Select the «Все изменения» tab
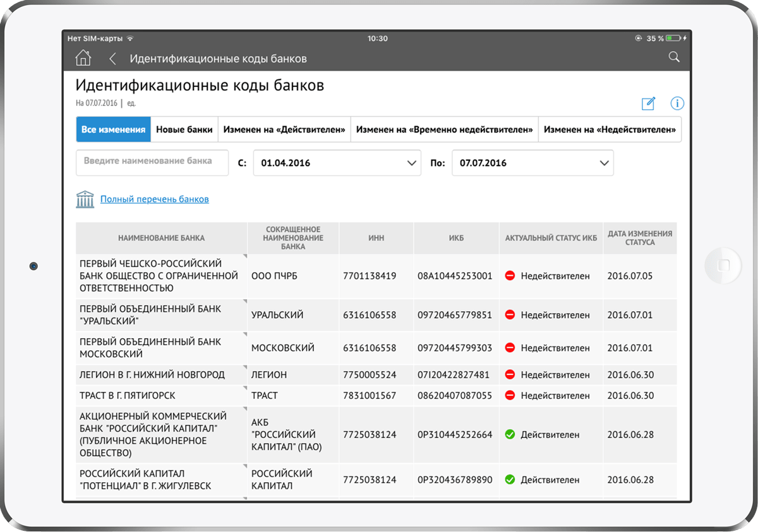Viewport: 758px width, 532px height. point(114,129)
